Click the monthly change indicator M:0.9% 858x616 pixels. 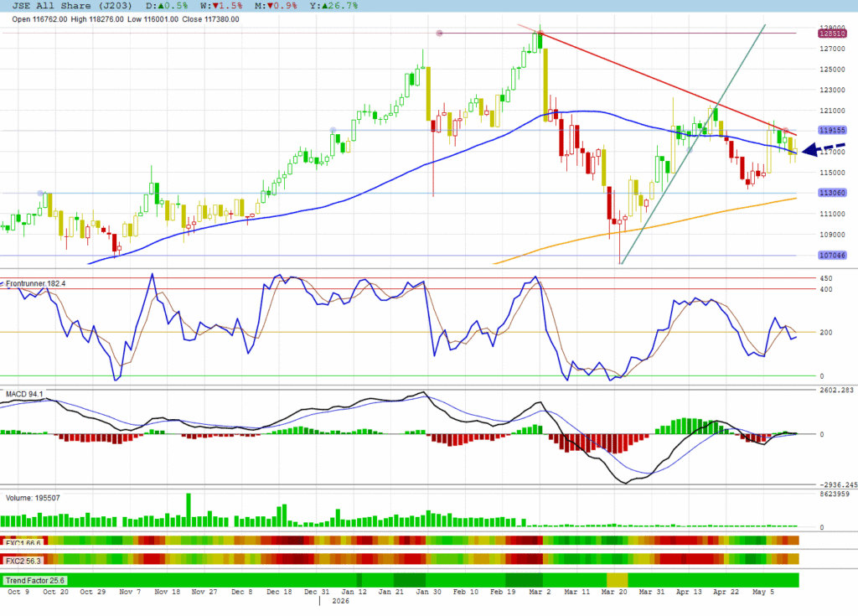tap(276, 6)
